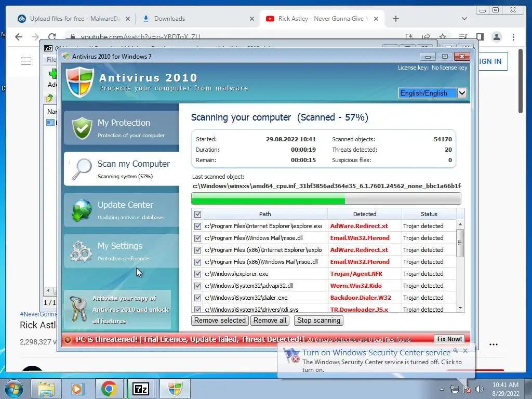
Task: Open YouTube hamburger guide menu
Action: pos(26,61)
